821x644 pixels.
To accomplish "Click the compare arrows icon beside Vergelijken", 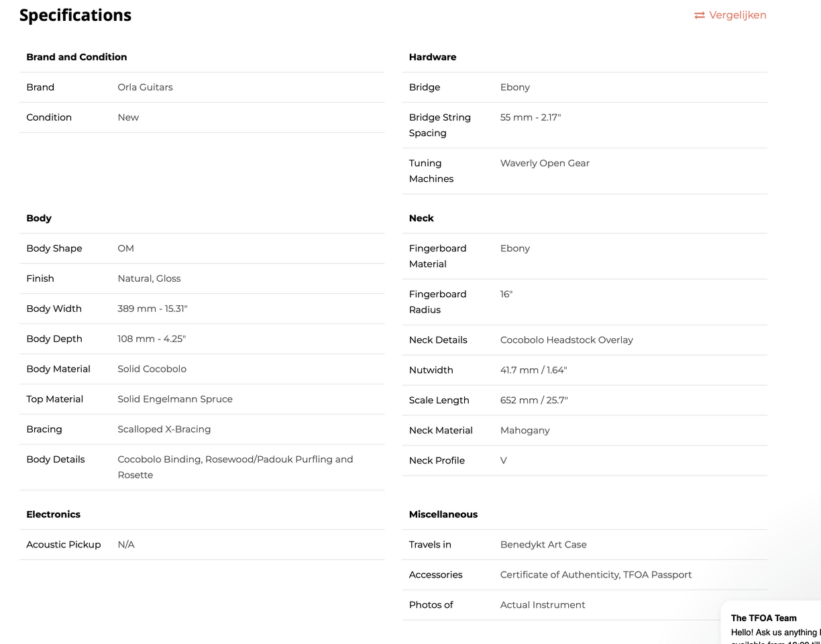I will click(700, 15).
